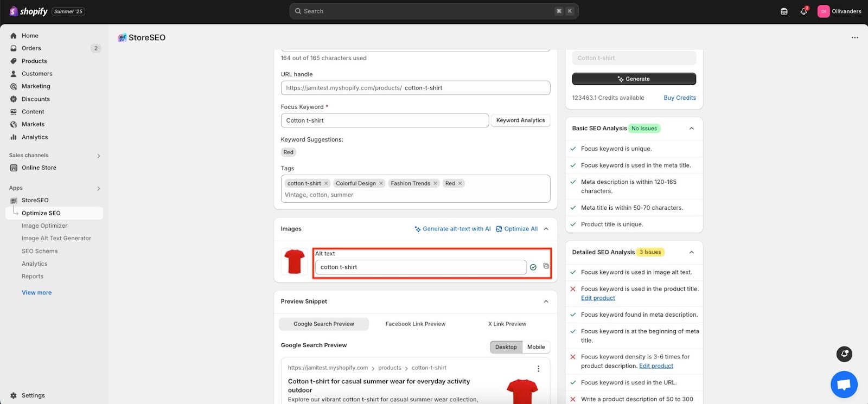Switch preview to Desktop
This screenshot has height=404, width=868.
point(506,347)
